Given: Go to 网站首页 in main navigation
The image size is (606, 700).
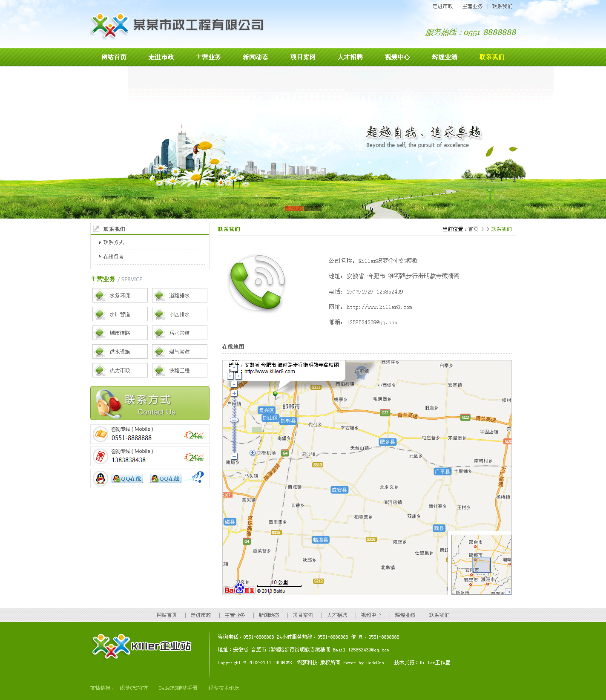Looking at the screenshot, I should pyautogui.click(x=114, y=57).
